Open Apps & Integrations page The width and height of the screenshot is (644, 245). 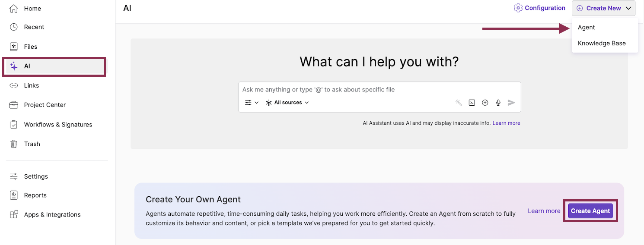coord(52,215)
